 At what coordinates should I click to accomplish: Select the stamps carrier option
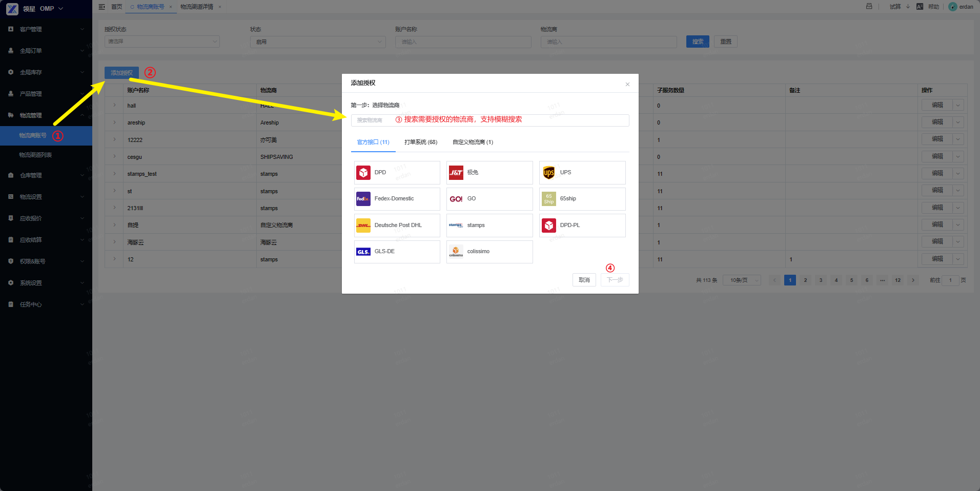pyautogui.click(x=489, y=226)
